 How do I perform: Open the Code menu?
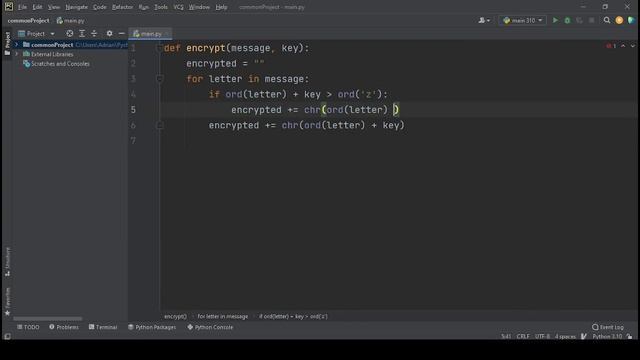(100, 7)
